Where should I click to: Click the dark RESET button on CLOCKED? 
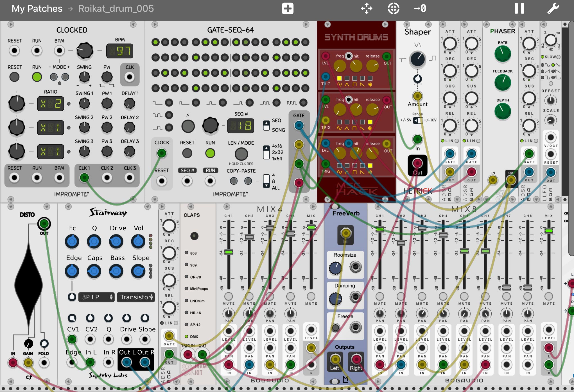click(x=14, y=77)
